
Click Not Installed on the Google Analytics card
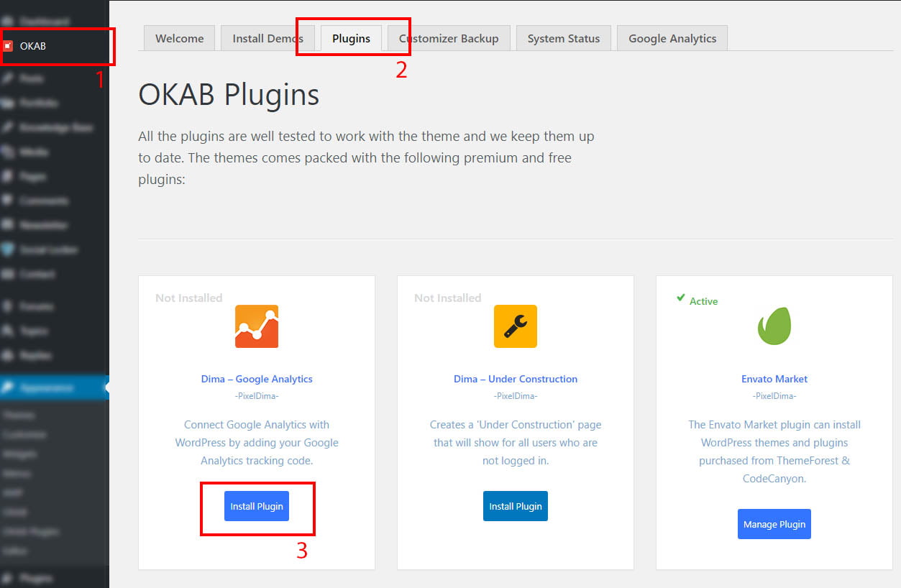189,298
